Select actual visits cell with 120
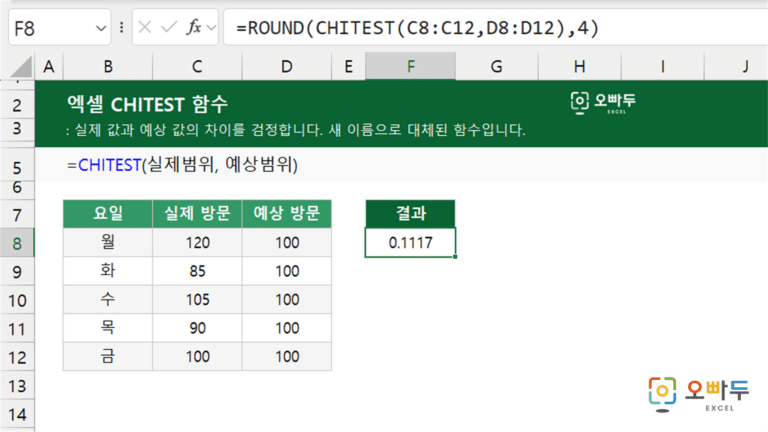 coord(197,242)
